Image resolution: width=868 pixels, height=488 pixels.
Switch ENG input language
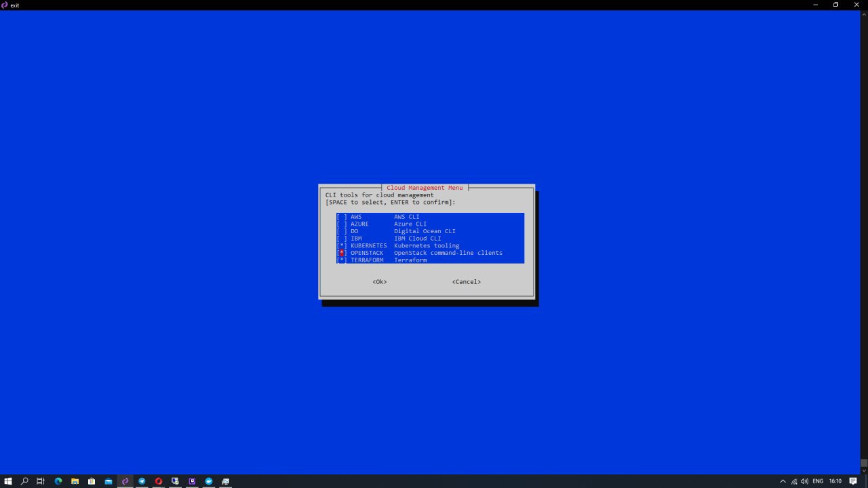tap(818, 481)
